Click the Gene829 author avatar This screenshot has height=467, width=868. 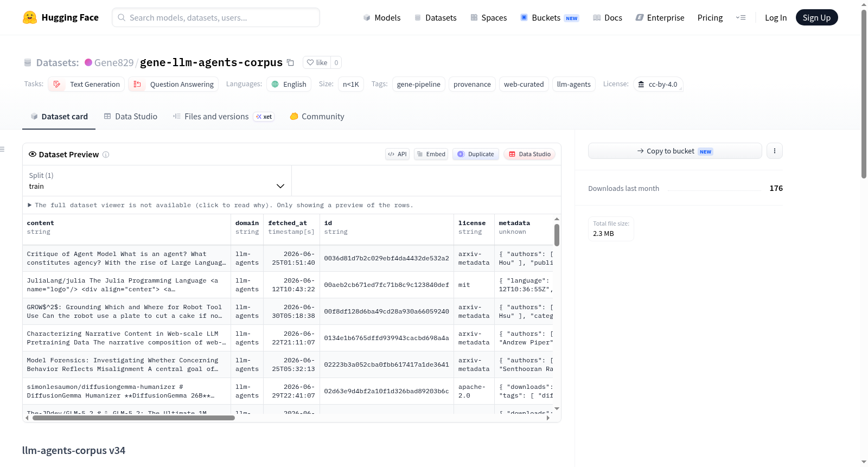click(88, 62)
